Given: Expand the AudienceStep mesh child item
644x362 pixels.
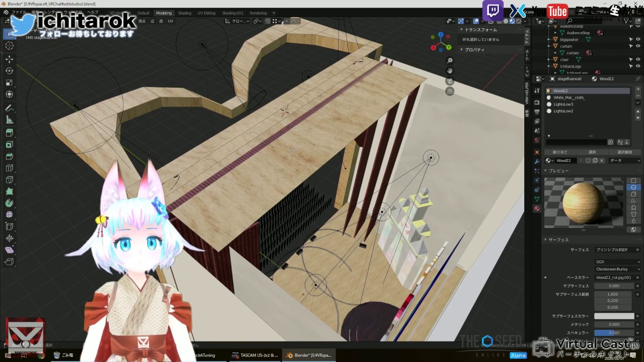Looking at the screenshot, I should click(556, 33).
